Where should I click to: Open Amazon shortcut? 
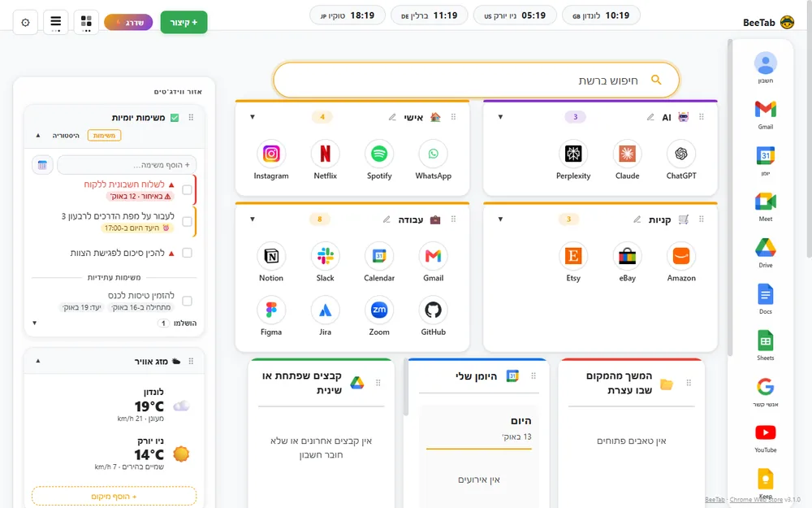[x=681, y=256]
